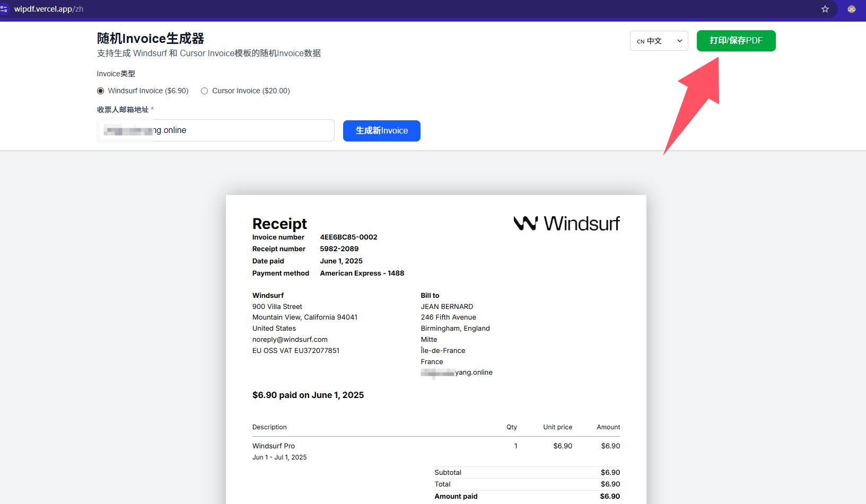The width and height of the screenshot is (866, 504).
Task: Click the Île-de-France address line
Action: coord(443,351)
